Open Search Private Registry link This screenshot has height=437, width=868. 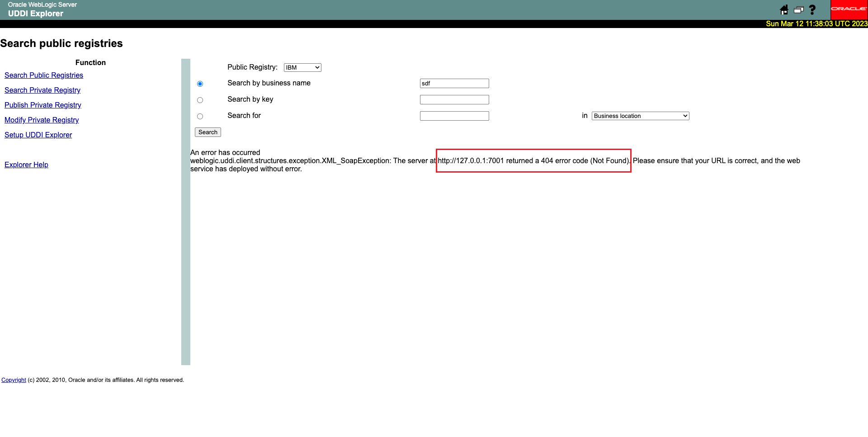[42, 90]
